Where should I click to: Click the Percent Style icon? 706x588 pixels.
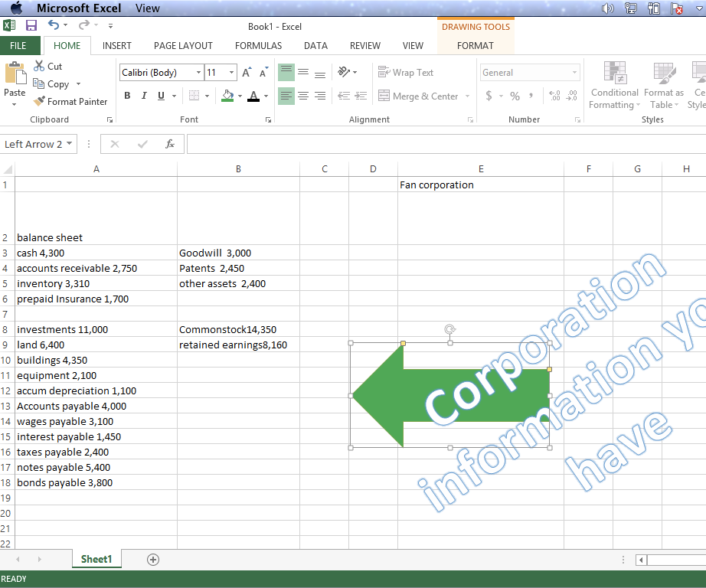(515, 96)
